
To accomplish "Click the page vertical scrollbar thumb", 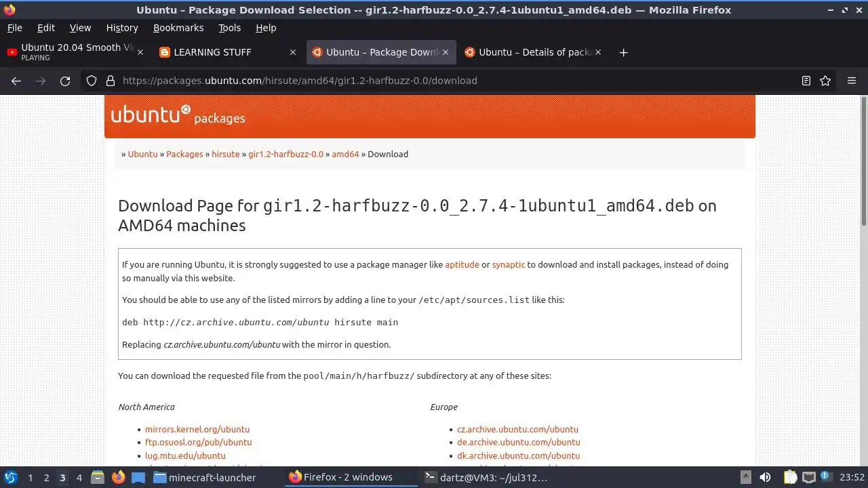I will click(863, 161).
